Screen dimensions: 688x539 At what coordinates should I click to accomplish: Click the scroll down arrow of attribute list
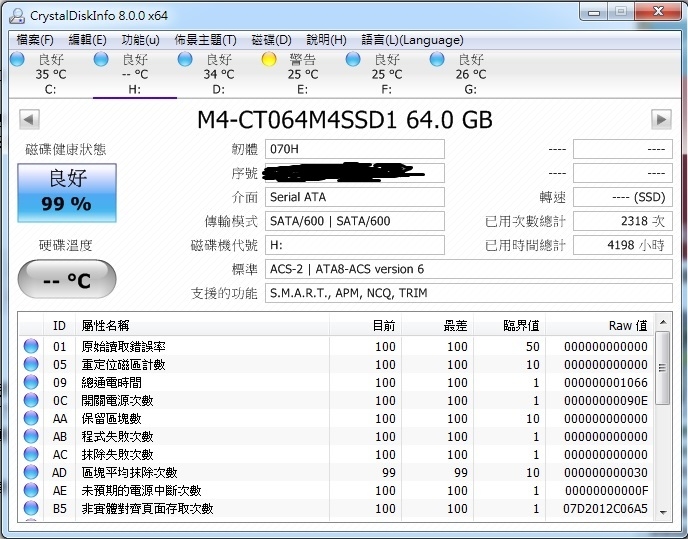(x=663, y=512)
